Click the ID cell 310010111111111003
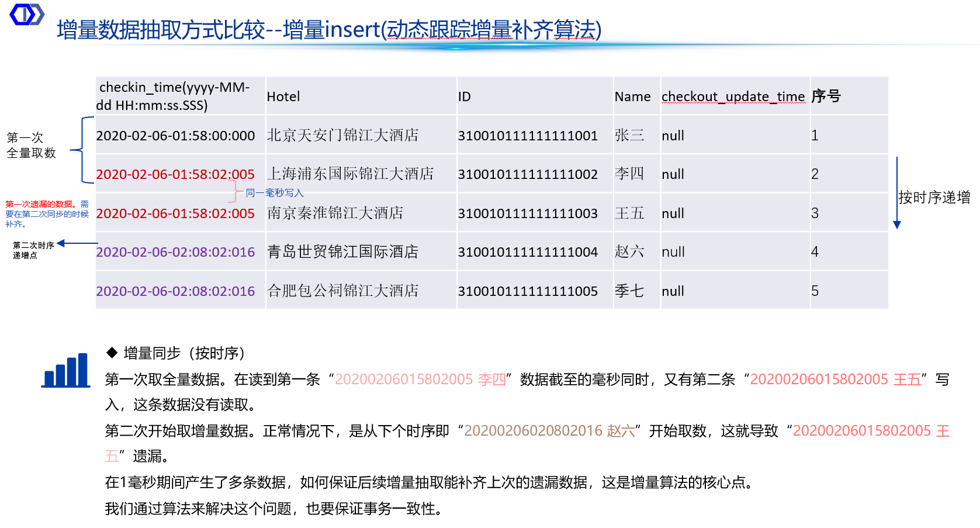This screenshot has width=980, height=528. [527, 213]
